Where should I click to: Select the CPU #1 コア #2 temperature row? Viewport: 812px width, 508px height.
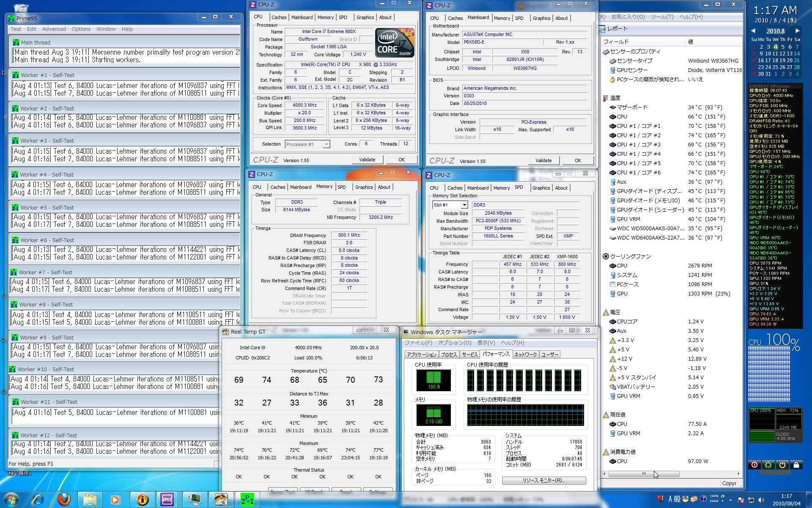coord(638,135)
